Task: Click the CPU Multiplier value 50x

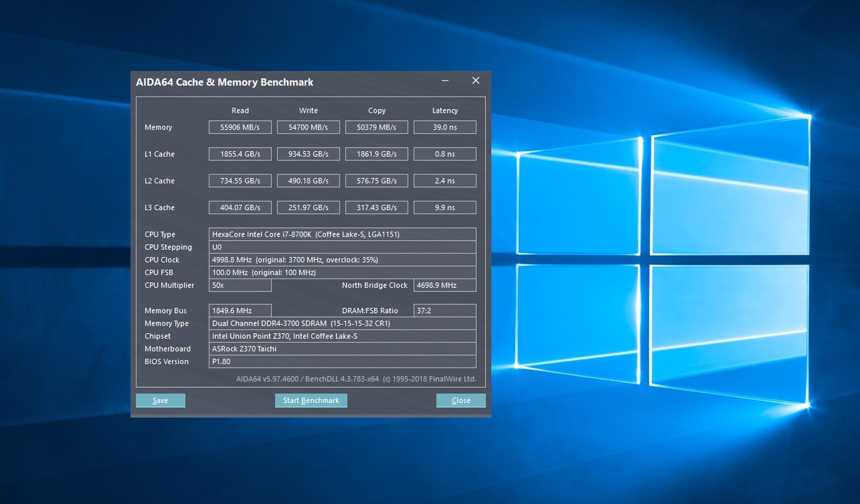Action: click(240, 286)
